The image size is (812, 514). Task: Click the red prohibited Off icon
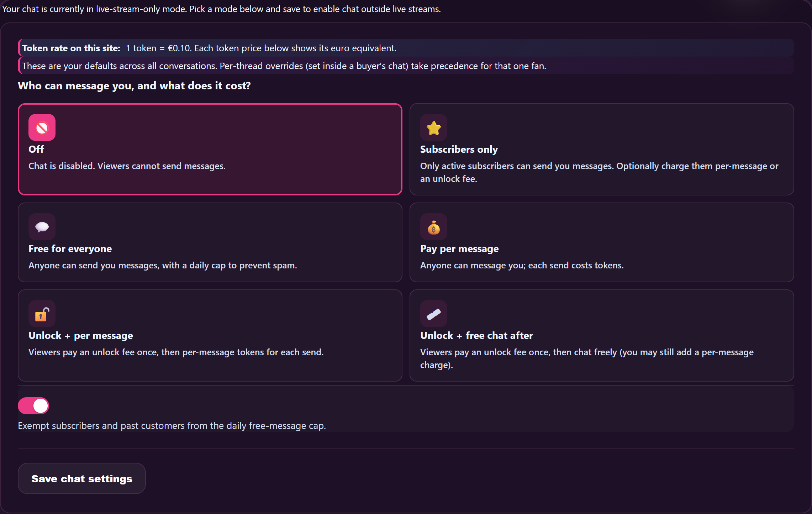click(42, 127)
